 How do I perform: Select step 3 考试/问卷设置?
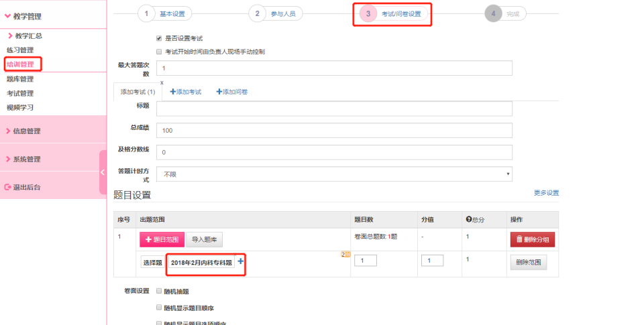401,14
